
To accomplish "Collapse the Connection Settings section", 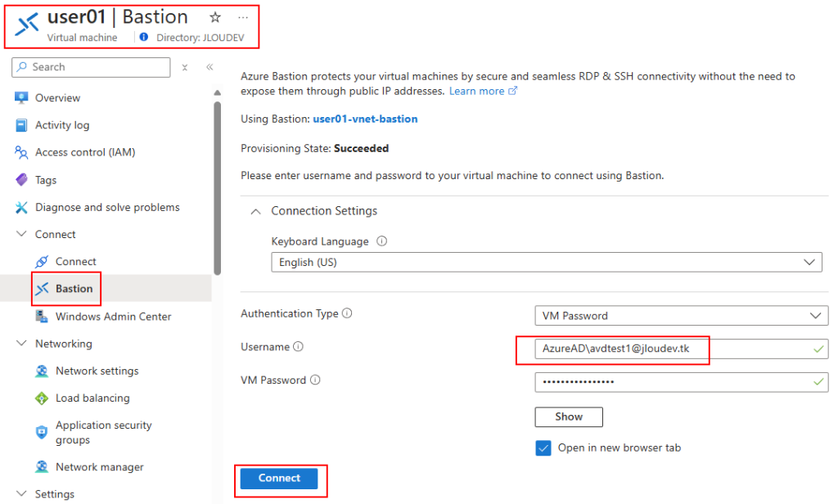I will pos(256,212).
